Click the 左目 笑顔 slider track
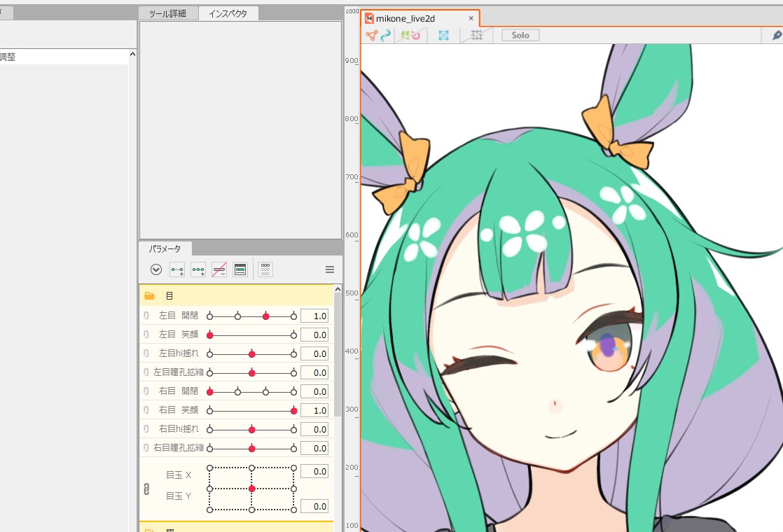 (x=251, y=335)
